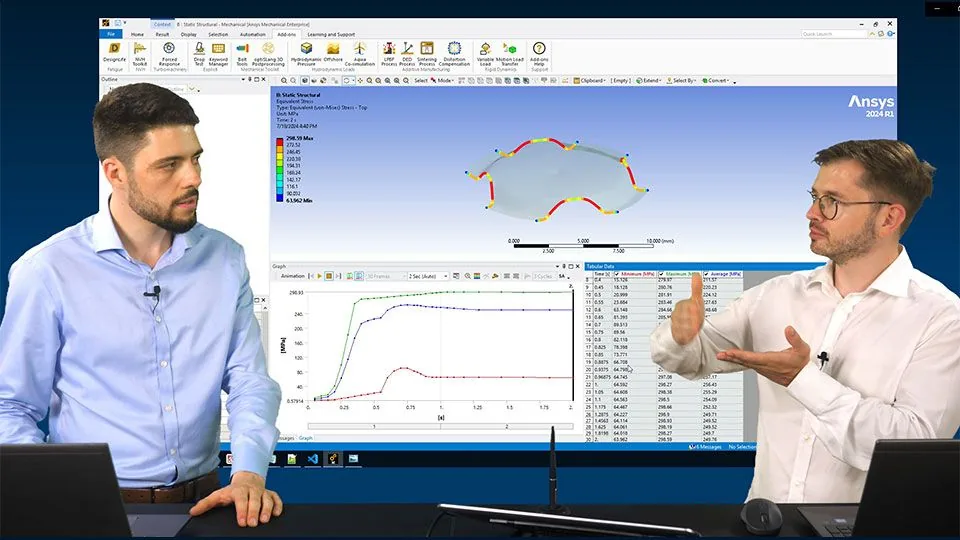960x540 pixels.
Task: Start the Drop Test explicit wizard
Action: [x=199, y=53]
